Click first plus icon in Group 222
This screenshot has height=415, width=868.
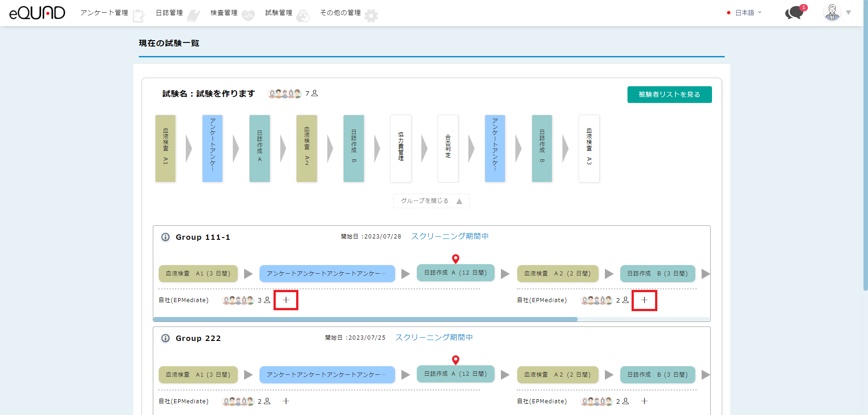pyautogui.click(x=286, y=401)
